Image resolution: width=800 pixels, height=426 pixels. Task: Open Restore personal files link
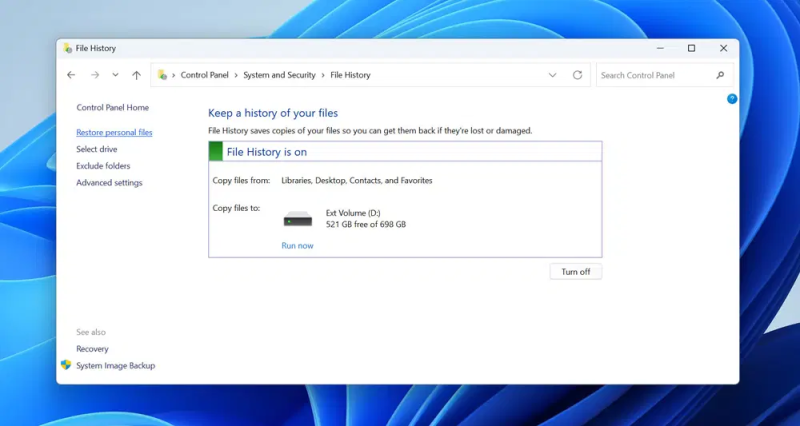click(x=114, y=133)
